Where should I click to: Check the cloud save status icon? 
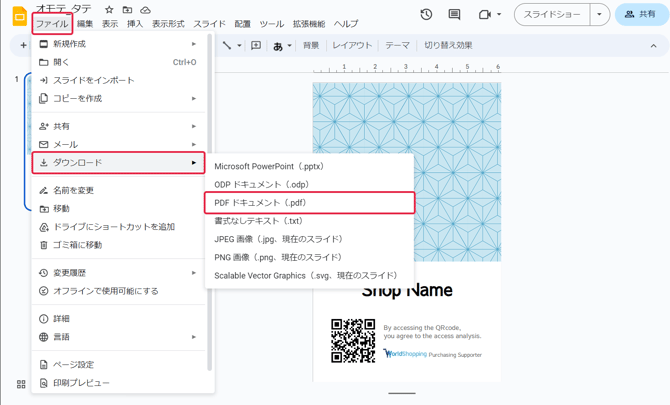tap(145, 10)
